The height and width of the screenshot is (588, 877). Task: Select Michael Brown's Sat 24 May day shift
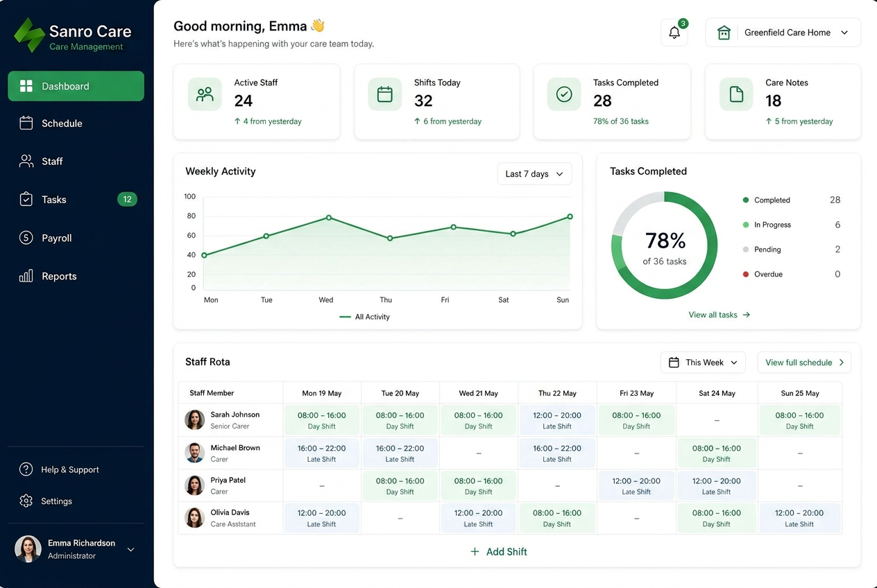(x=717, y=453)
